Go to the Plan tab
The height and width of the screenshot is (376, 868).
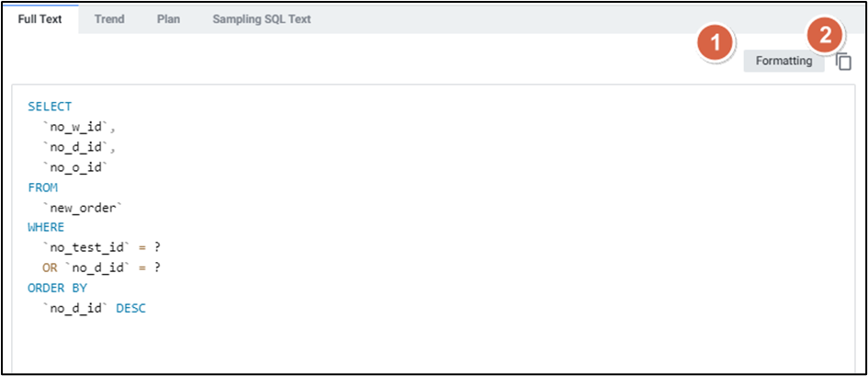pos(168,19)
